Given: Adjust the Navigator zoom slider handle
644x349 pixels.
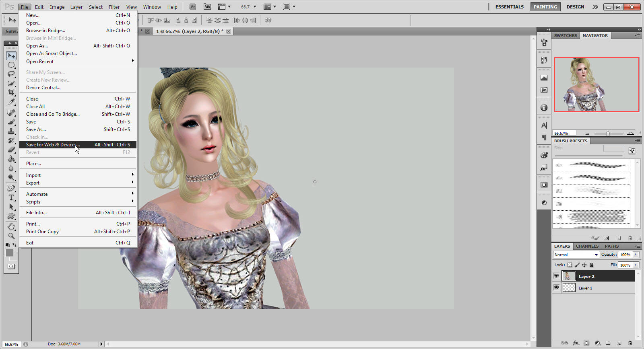Looking at the screenshot, I should pyautogui.click(x=608, y=133).
